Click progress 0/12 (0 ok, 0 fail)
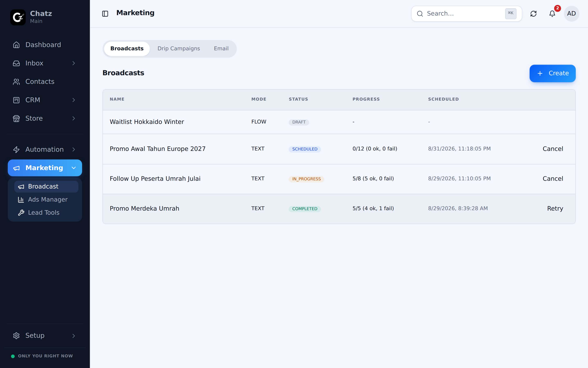The width and height of the screenshot is (588, 368). coord(375,149)
